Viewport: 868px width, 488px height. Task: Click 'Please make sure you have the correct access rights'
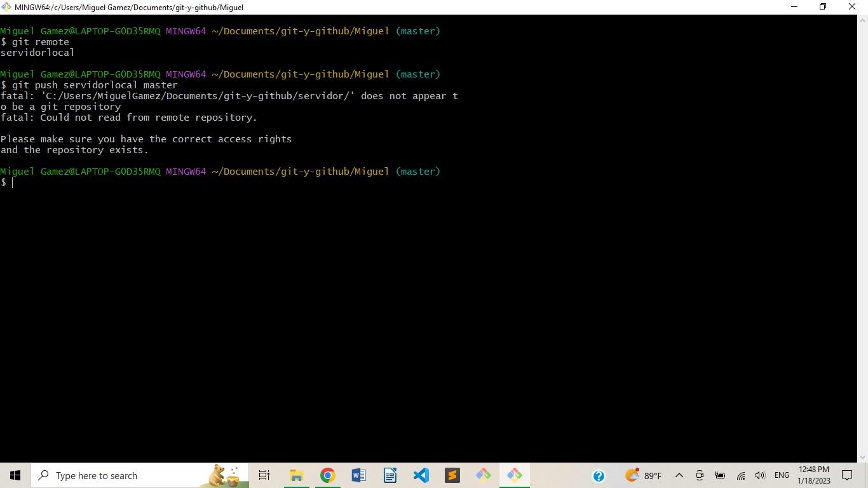pyautogui.click(x=146, y=139)
